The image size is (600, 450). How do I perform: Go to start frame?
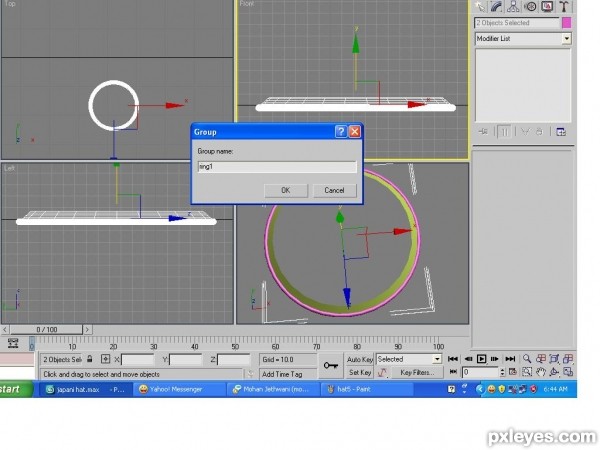[453, 359]
